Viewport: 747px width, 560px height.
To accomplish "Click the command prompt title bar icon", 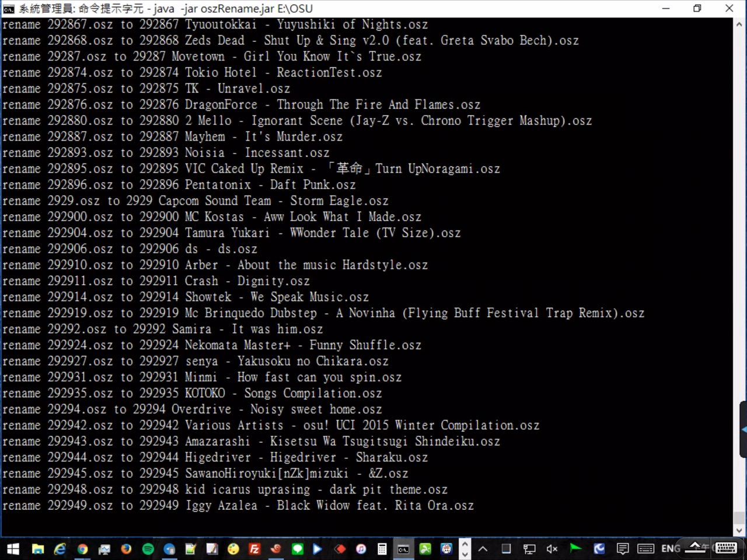I will (x=9, y=9).
